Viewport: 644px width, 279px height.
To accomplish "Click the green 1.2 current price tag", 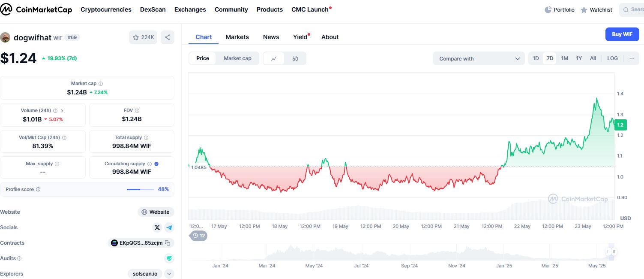I will pos(620,125).
